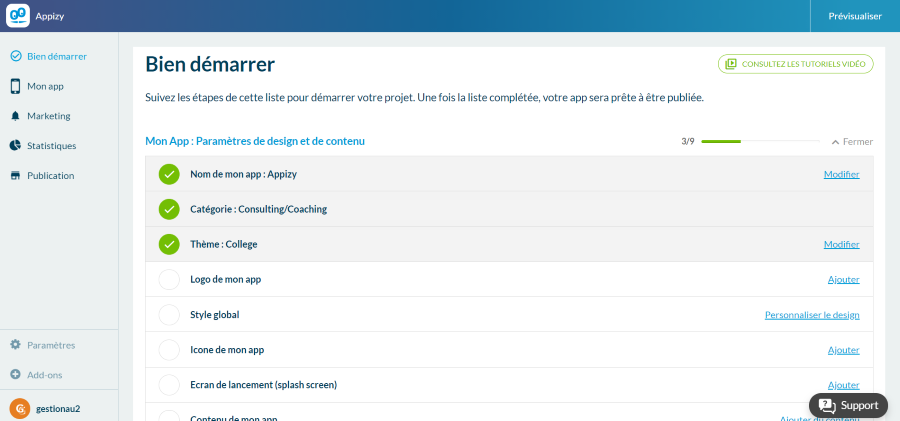Click Modifier link for Thème : College

click(x=841, y=244)
